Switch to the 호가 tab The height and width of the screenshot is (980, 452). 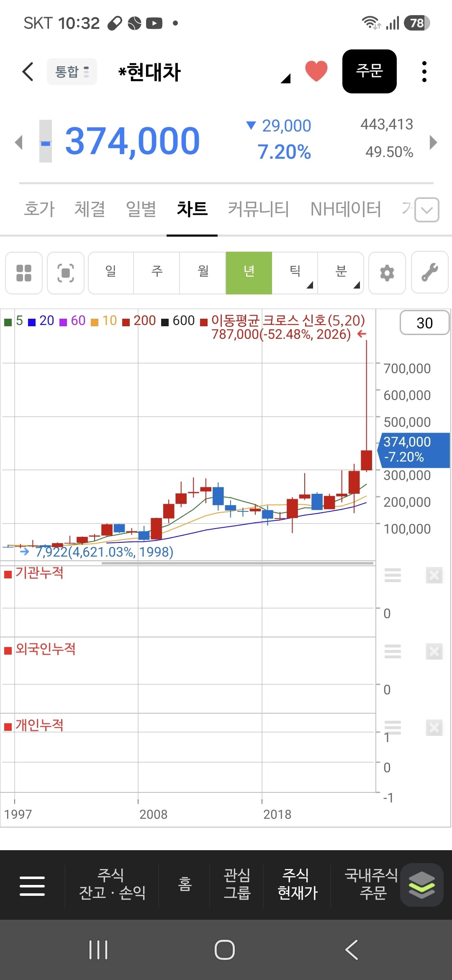click(x=39, y=209)
